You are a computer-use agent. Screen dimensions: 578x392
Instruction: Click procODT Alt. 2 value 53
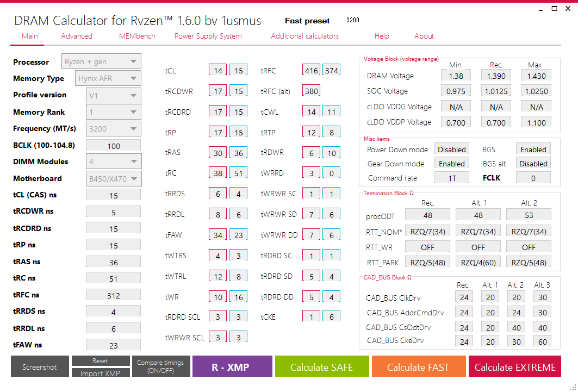[x=529, y=215]
